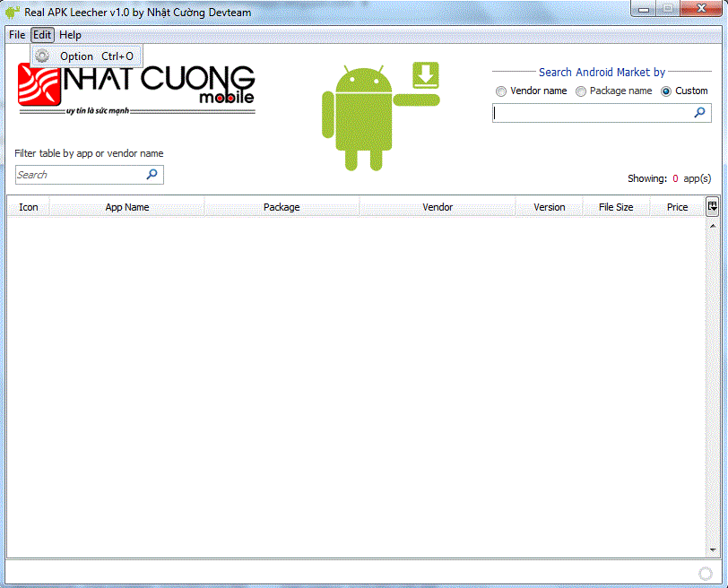The image size is (728, 588).
Task: Select the Custom radio button
Action: coord(666,91)
